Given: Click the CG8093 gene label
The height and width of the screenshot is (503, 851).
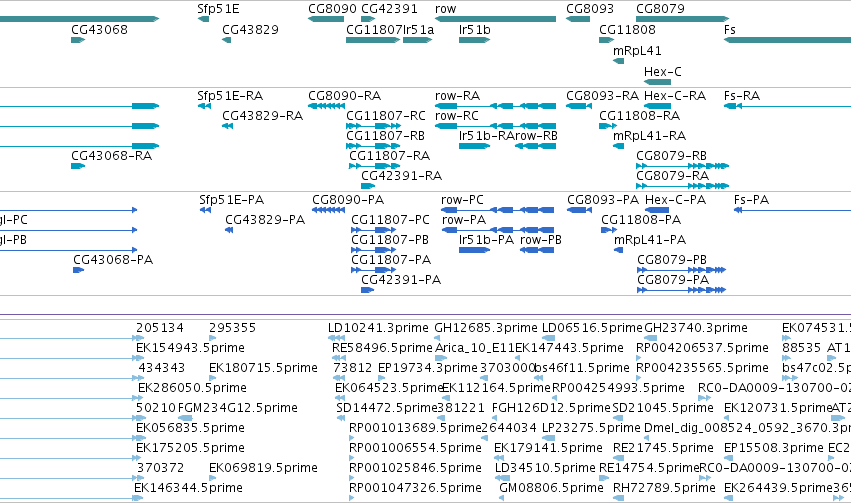Looking at the screenshot, I should [x=590, y=9].
